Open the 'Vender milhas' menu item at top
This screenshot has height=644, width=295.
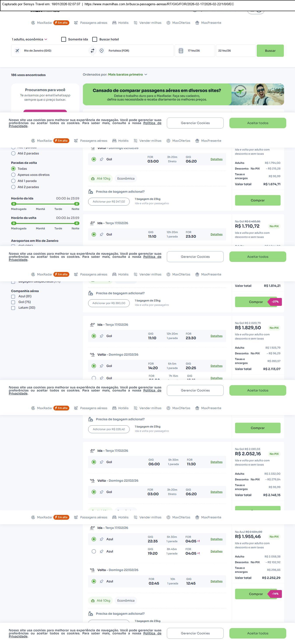pos(148,23)
